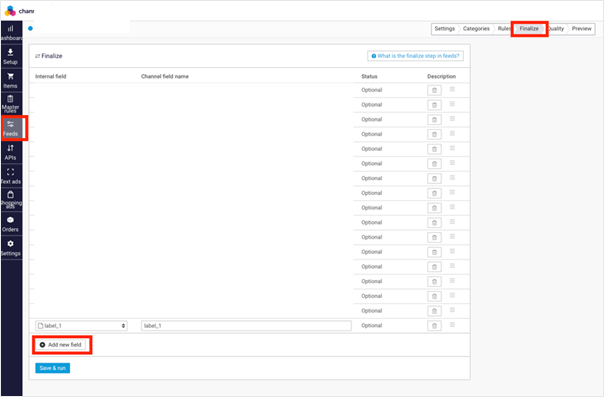Open the Feeds section in sidebar
The height and width of the screenshot is (397, 604).
pos(10,128)
